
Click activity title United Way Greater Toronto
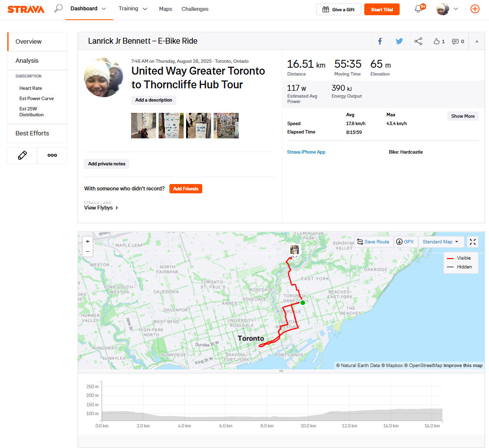(x=198, y=78)
